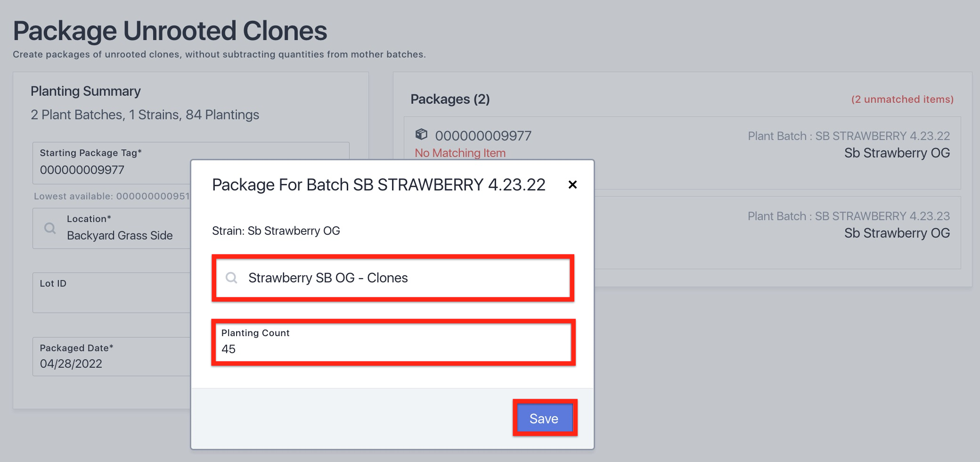The width and height of the screenshot is (980, 462).
Task: Close the Package For Batch dialog
Action: tap(572, 185)
